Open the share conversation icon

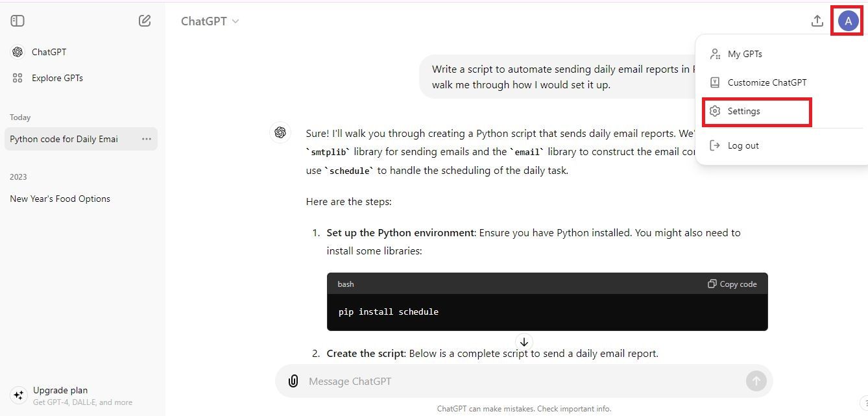[x=817, y=20]
